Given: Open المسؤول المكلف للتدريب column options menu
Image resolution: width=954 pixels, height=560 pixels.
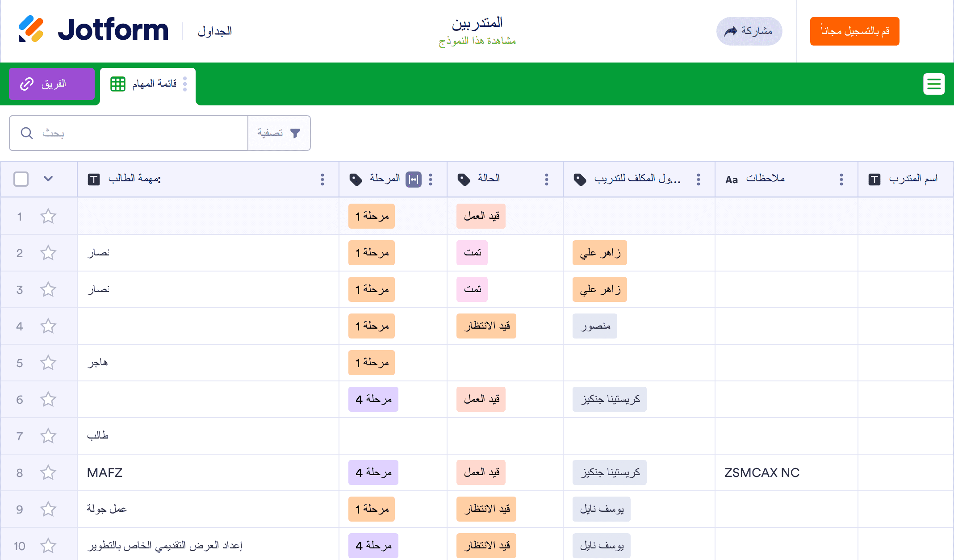Looking at the screenshot, I should (699, 180).
